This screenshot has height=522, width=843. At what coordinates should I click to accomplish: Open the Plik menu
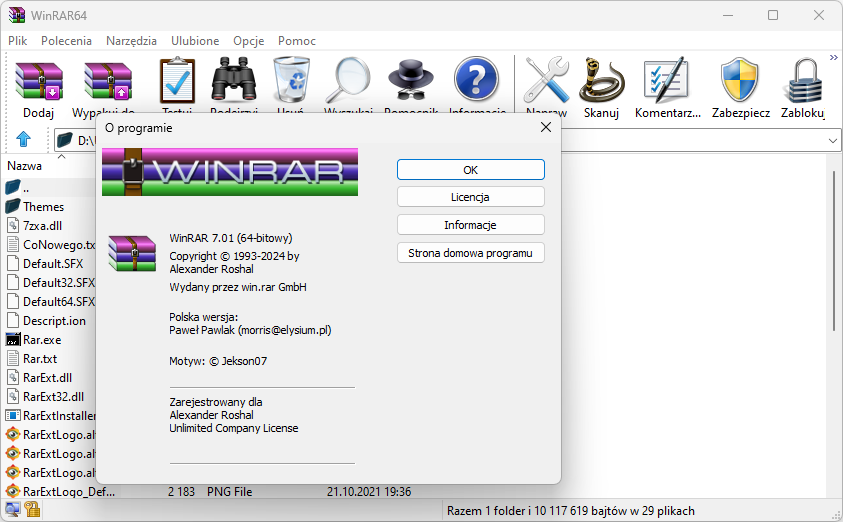[x=17, y=41]
